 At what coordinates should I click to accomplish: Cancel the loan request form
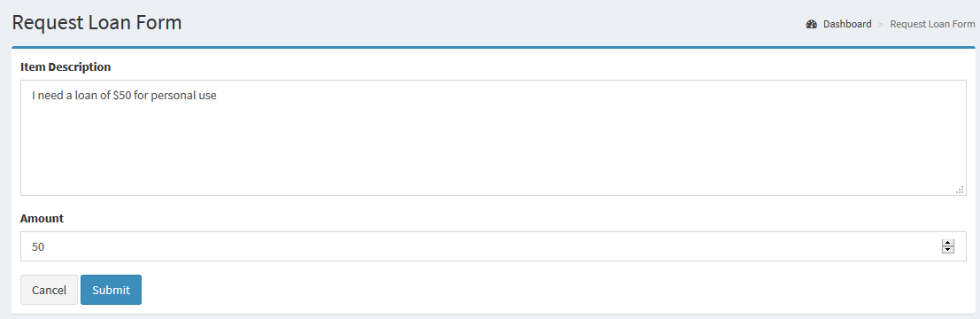point(50,290)
